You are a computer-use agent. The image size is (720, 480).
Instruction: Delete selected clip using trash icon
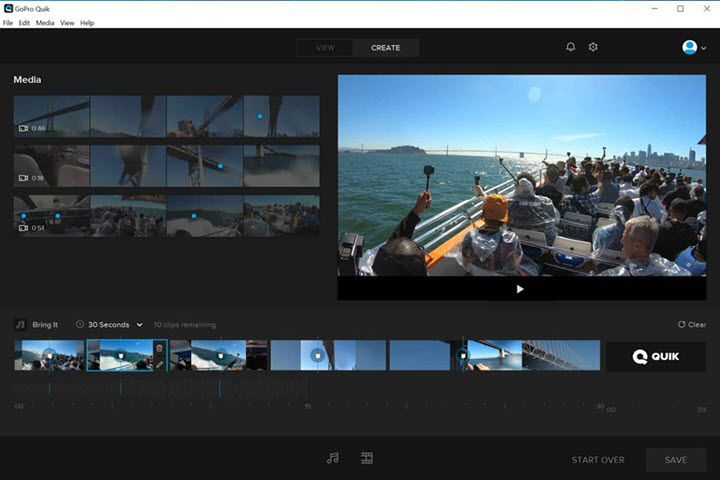click(x=159, y=348)
